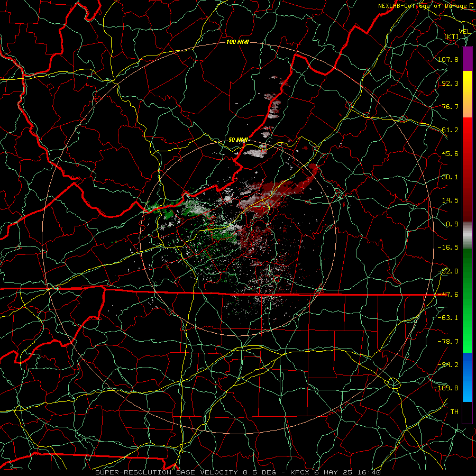Screen dimensions: 476x476
Task: Click the 100 NMI range ring label
Action: 237,42
